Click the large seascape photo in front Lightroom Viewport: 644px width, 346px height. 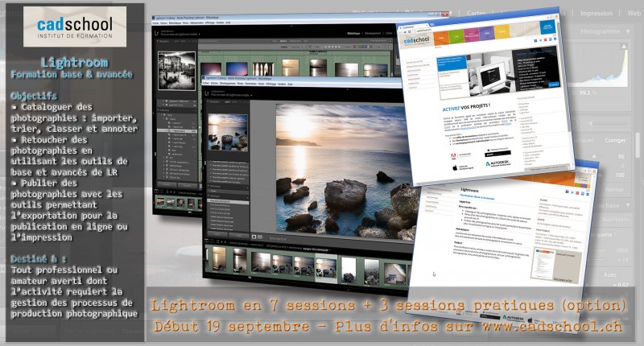[x=345, y=172]
